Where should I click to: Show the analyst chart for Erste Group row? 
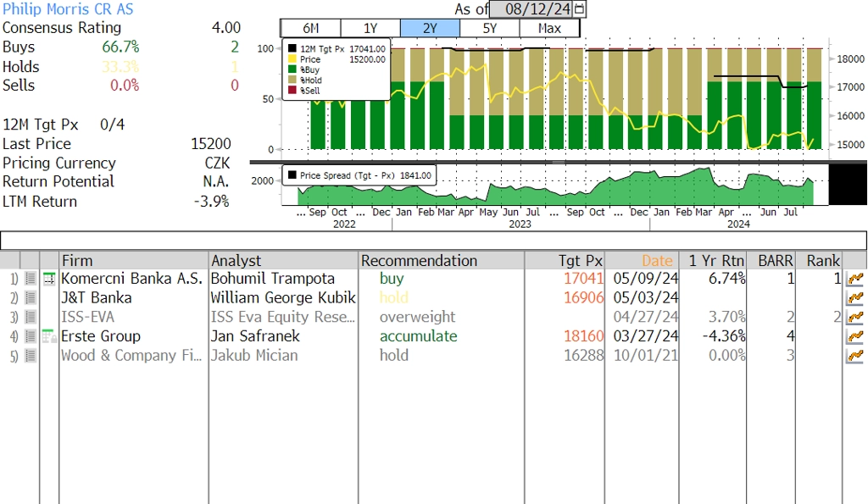[855, 336]
